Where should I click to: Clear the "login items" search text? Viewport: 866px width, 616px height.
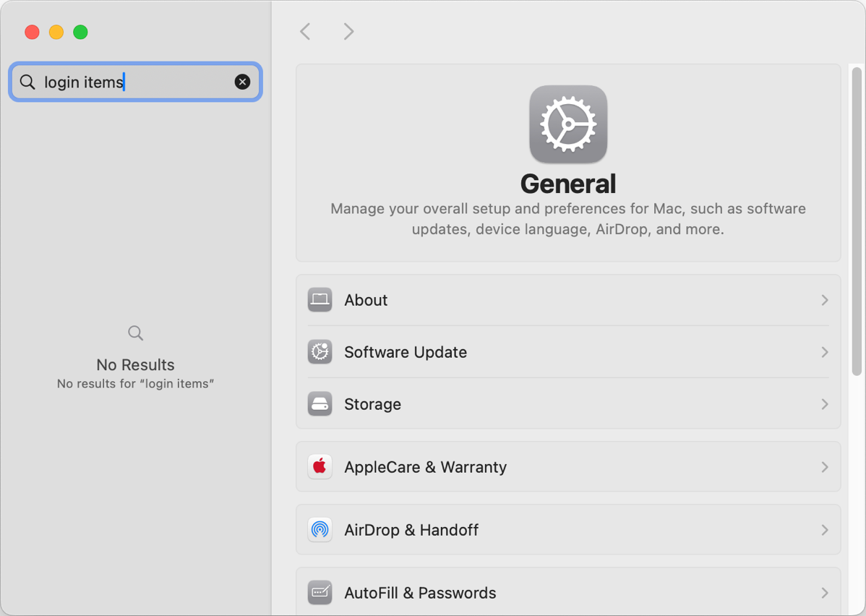(x=242, y=82)
